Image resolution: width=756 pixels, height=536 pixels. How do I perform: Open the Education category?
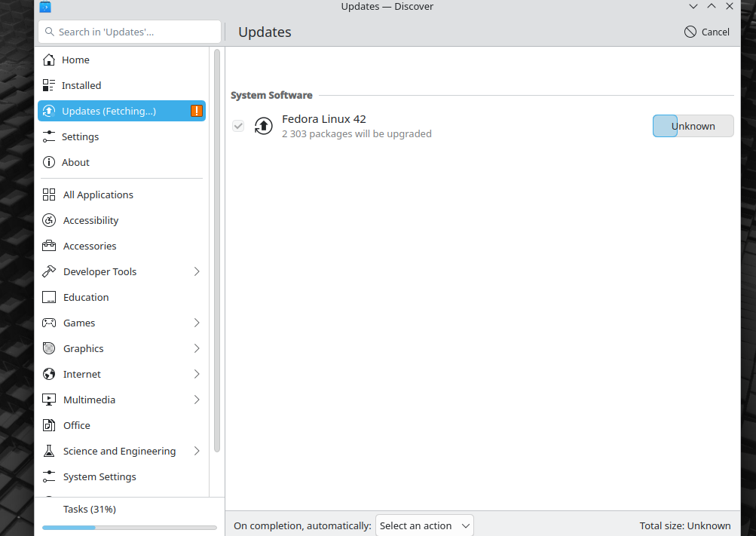121,297
